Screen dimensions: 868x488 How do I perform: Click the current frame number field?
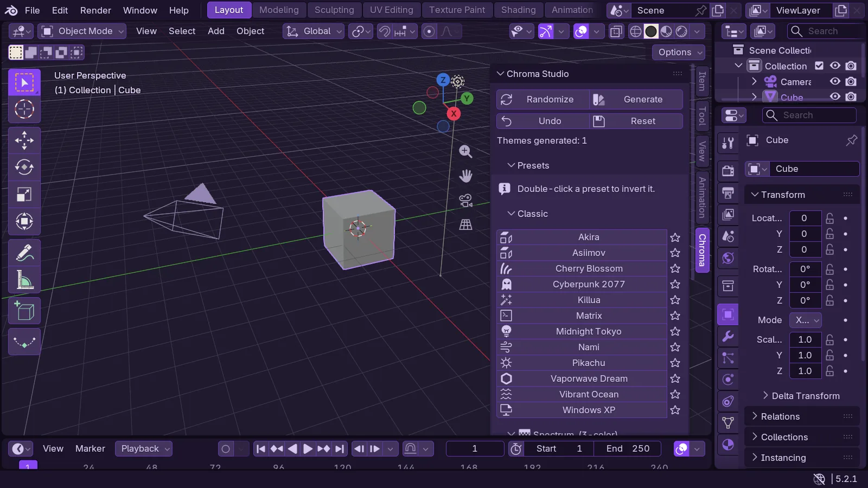[475, 448]
